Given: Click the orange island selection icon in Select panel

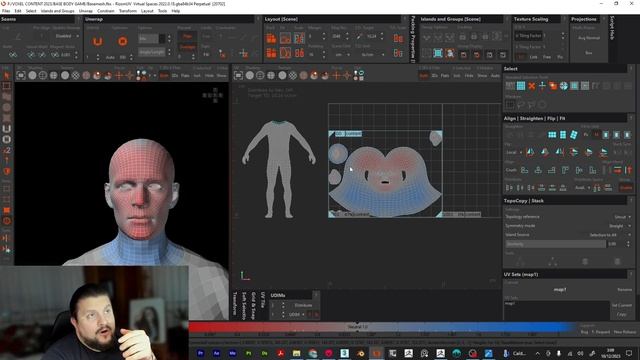Looking at the screenshot, I should click(553, 86).
